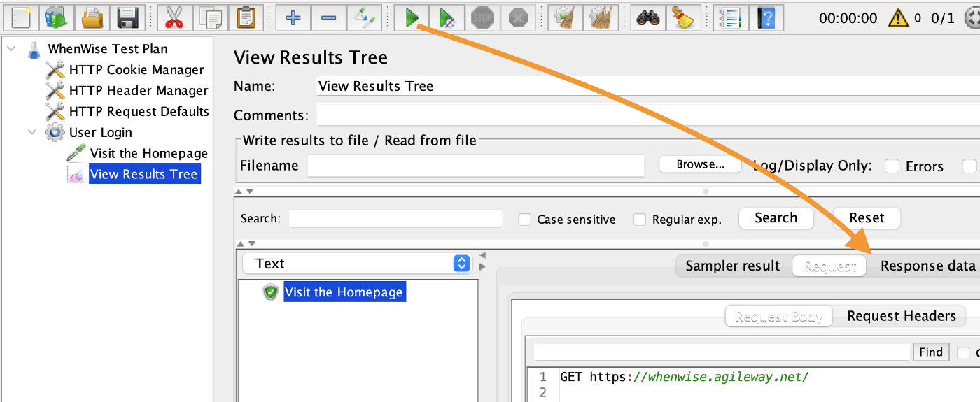Click the collapse arrows beside Text dropdown

pos(482,261)
